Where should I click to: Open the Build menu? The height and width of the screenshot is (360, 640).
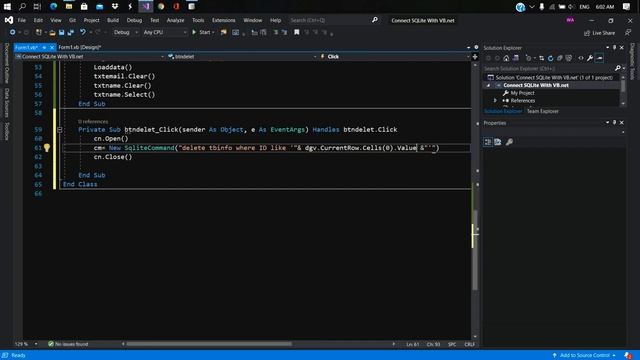tap(113, 20)
